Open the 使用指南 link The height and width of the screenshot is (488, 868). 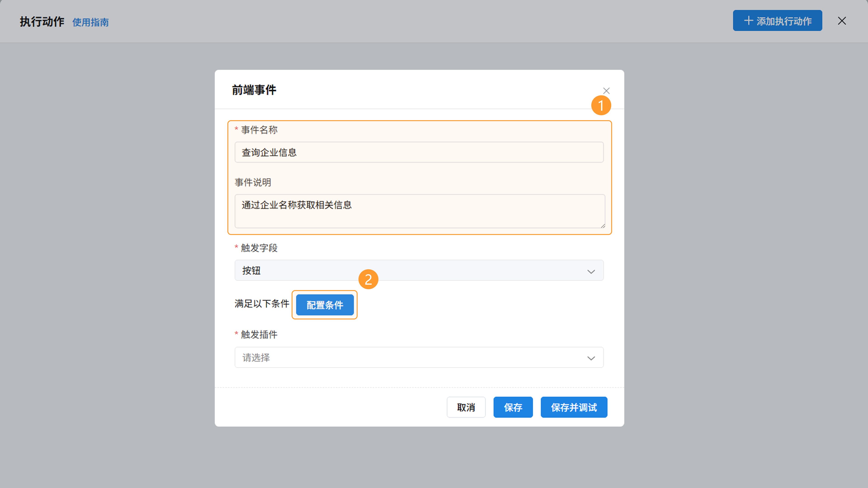point(90,22)
